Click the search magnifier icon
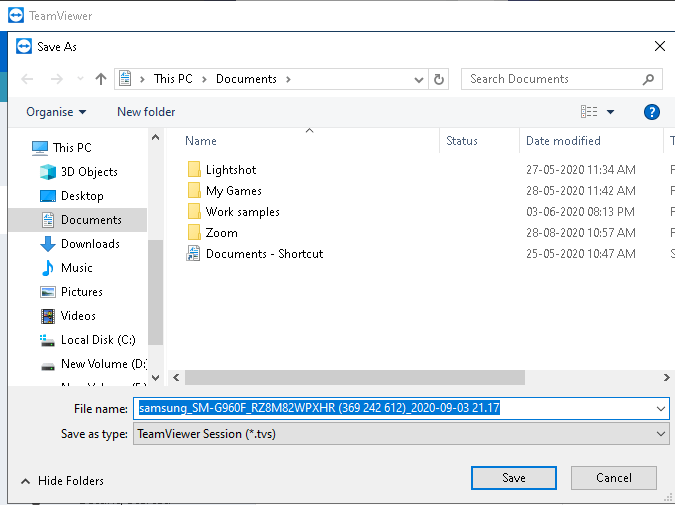Screen dimensions: 675x505 (x=648, y=79)
